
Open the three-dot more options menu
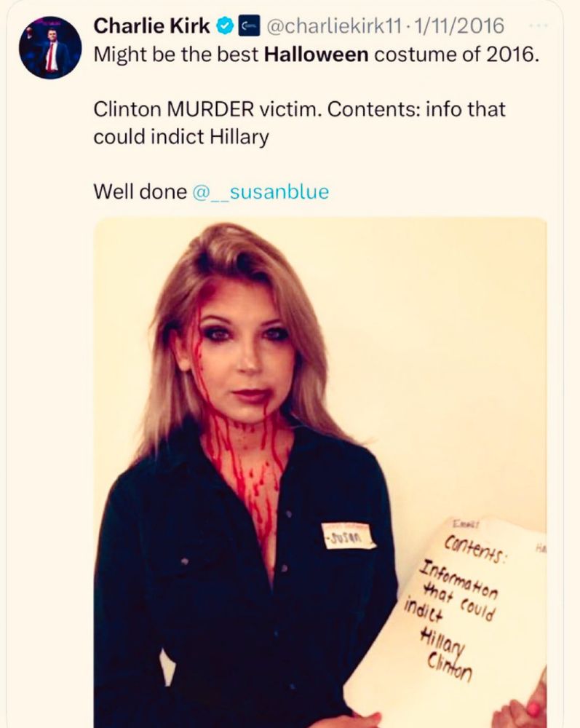coord(539,26)
